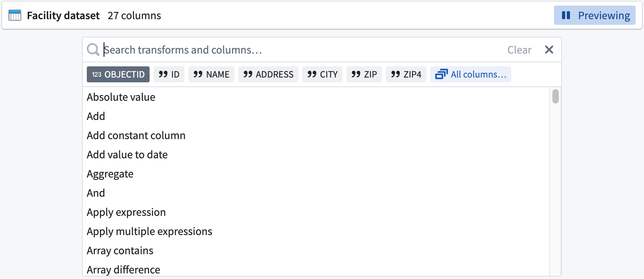The height and width of the screenshot is (279, 644).
Task: Select Aggregate from the transforms list
Action: point(110,173)
